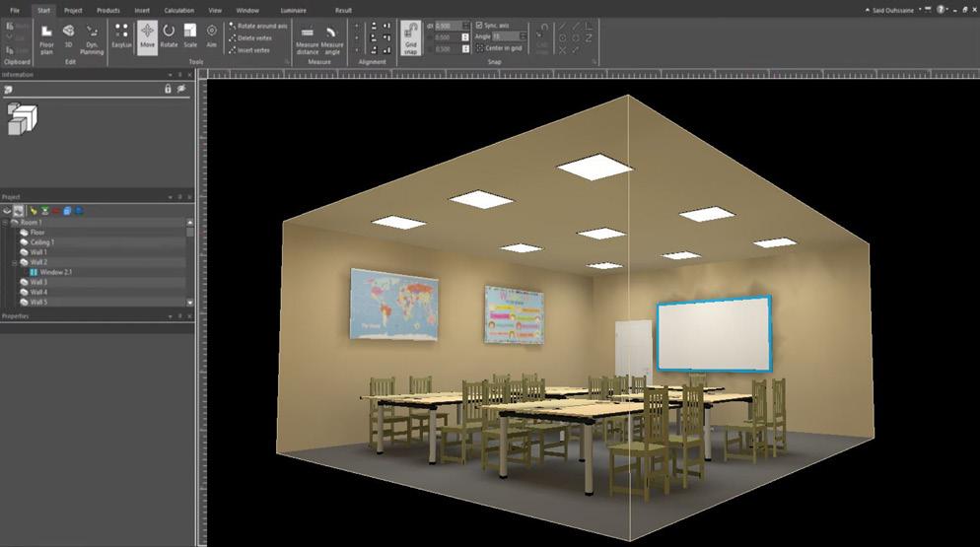The image size is (980, 547).
Task: Choose Rotate around axis tool
Action: [257, 26]
